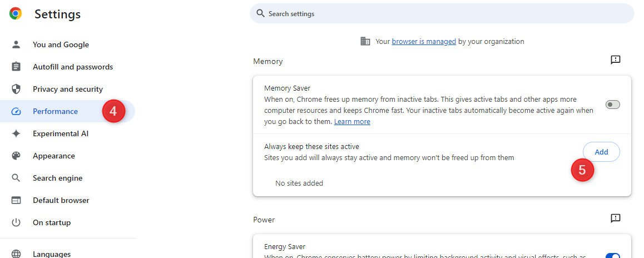Turn off the Energy Saver toggle
The width and height of the screenshot is (644, 258).
(x=612, y=255)
